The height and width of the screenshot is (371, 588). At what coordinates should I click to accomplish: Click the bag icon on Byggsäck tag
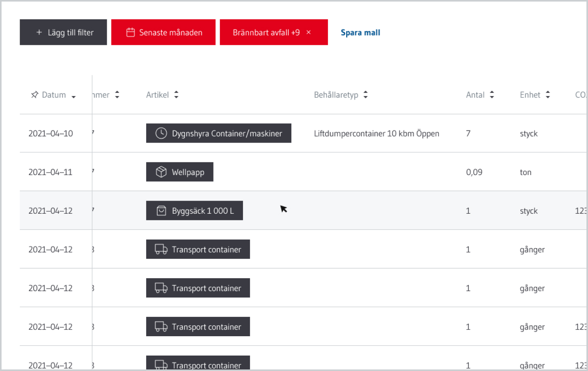pos(161,211)
